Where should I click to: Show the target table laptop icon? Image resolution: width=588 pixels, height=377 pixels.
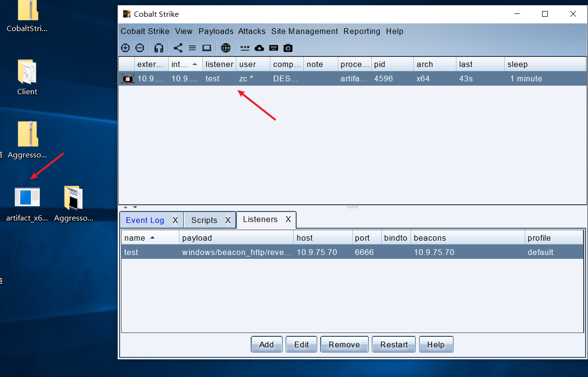[x=207, y=48]
